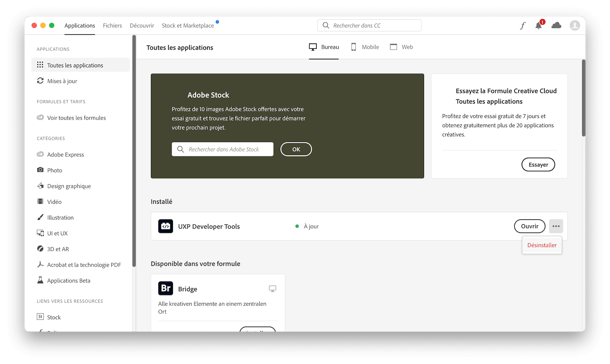Click the main content vertical scrollbar

coord(583,98)
